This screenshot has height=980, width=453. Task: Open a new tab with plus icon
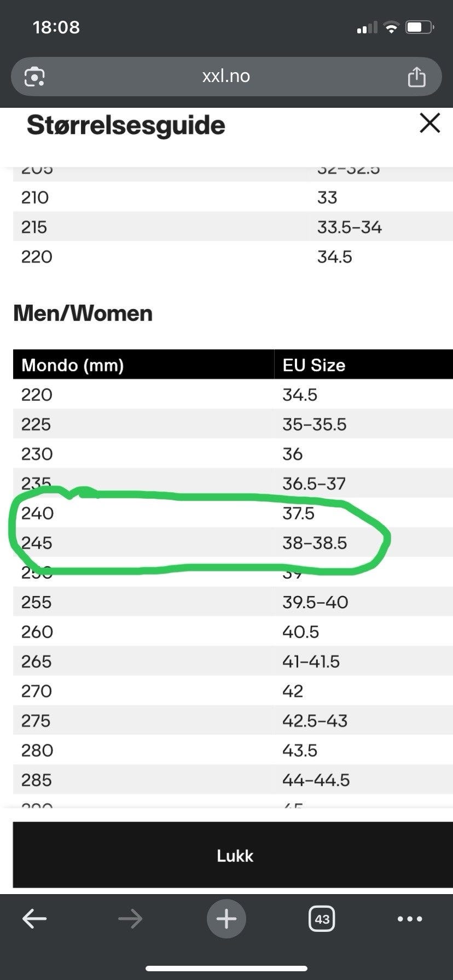point(226,919)
